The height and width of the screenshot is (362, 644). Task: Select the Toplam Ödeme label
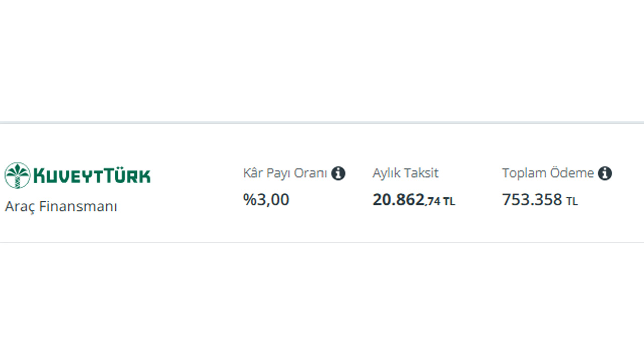(548, 173)
